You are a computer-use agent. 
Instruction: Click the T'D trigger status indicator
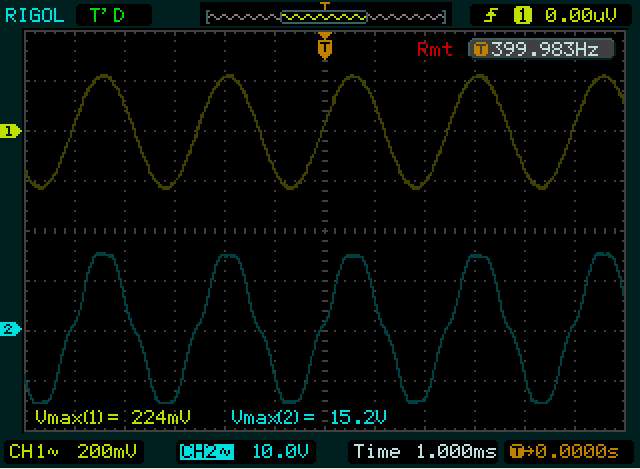[x=106, y=15]
